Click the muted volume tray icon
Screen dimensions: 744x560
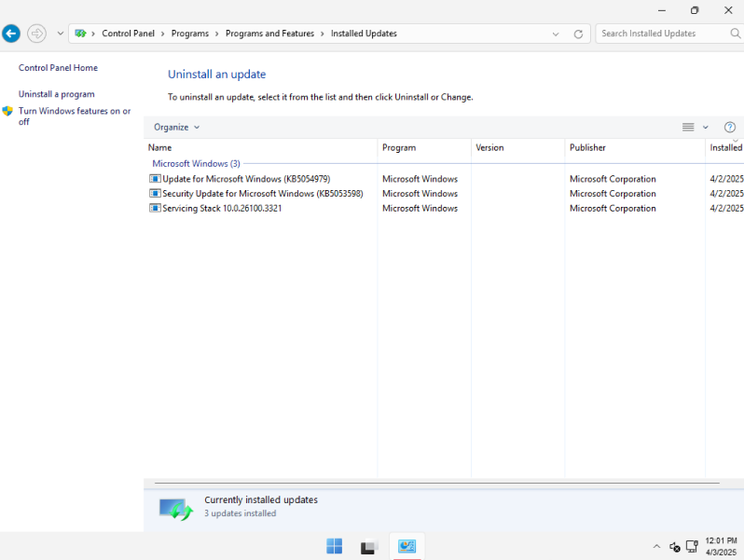[x=674, y=547]
